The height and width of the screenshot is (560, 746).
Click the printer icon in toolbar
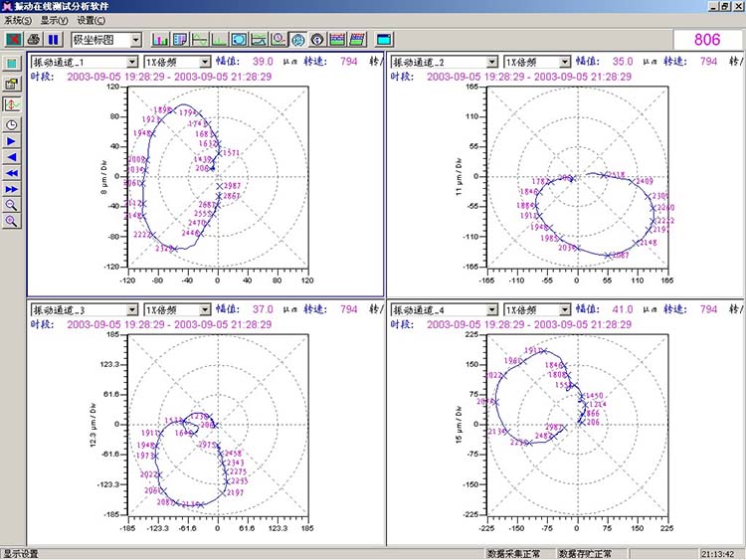click(x=33, y=40)
